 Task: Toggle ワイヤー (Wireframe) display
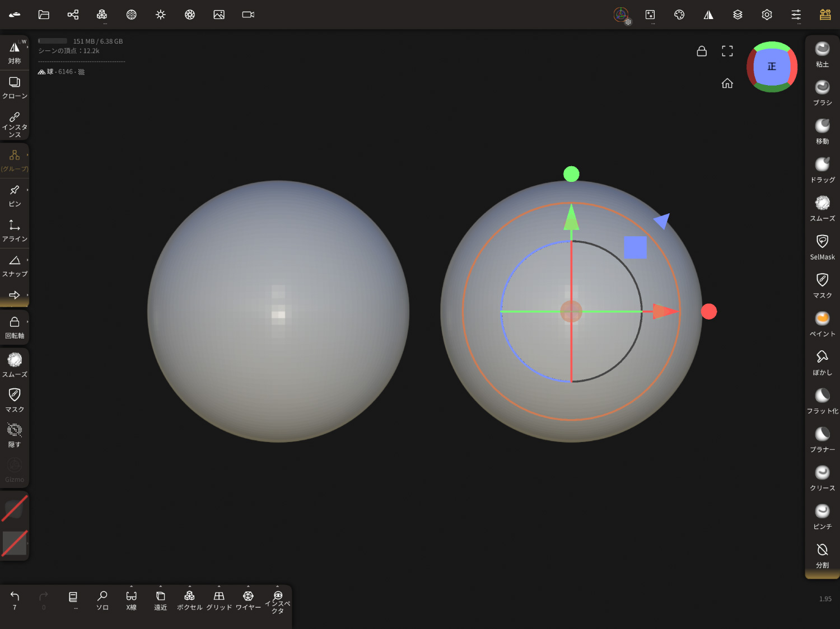(248, 600)
